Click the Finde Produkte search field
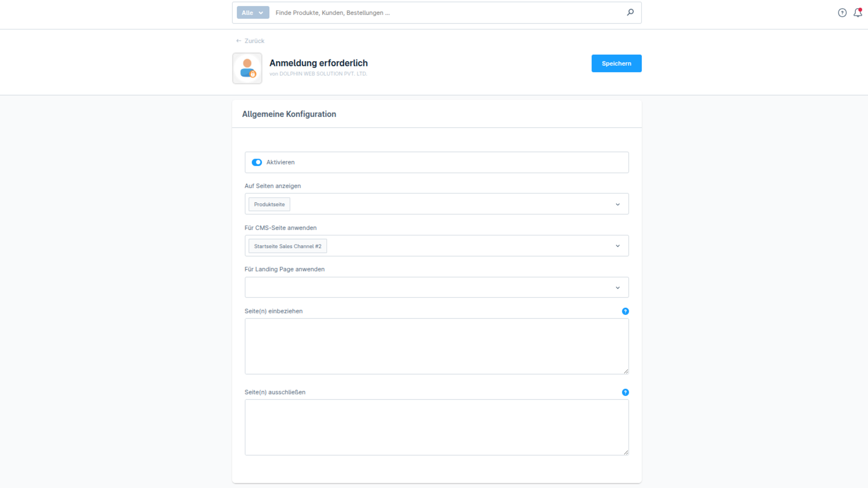 coord(448,13)
